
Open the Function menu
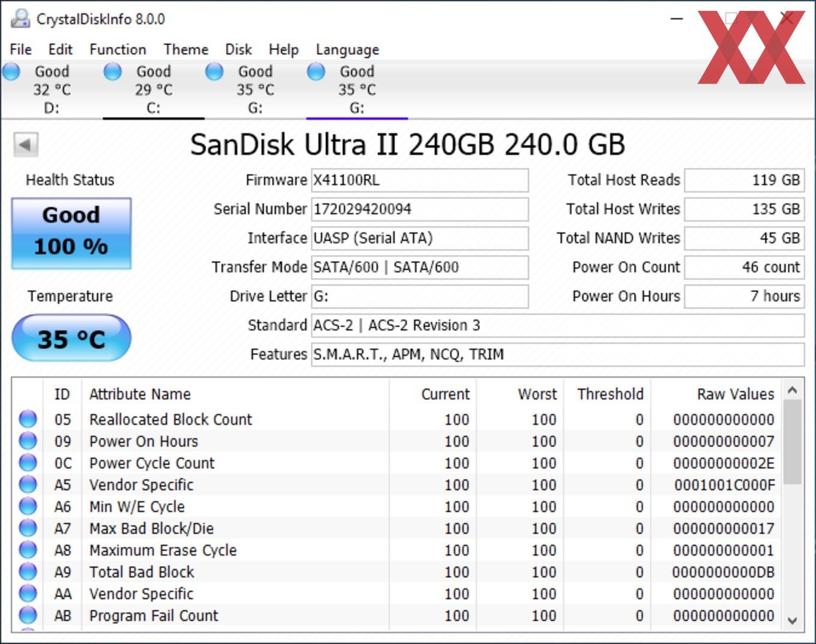(118, 49)
